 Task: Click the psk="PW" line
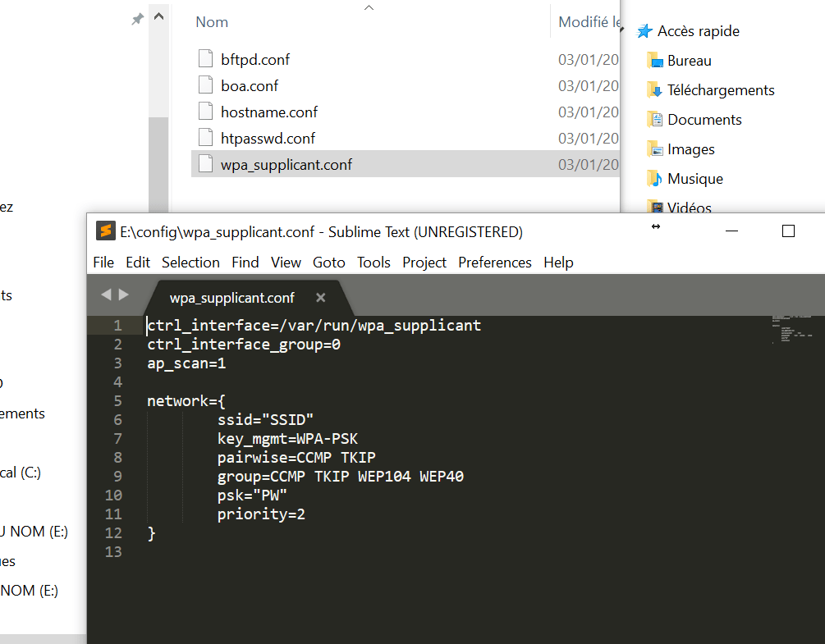click(x=252, y=496)
